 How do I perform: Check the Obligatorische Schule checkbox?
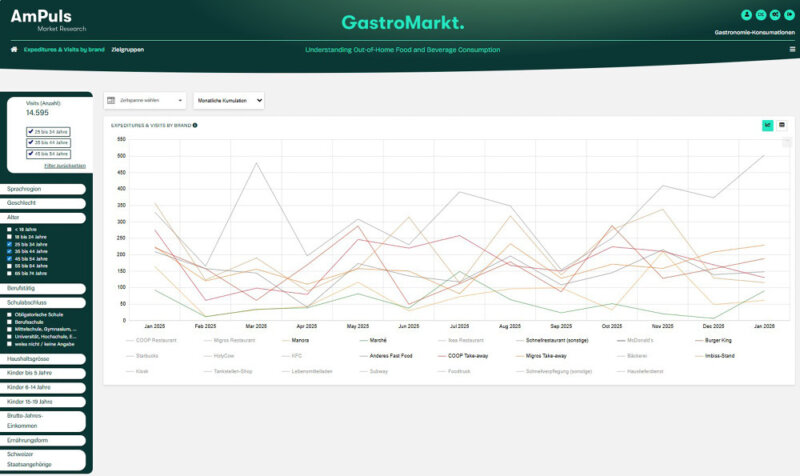point(9,315)
